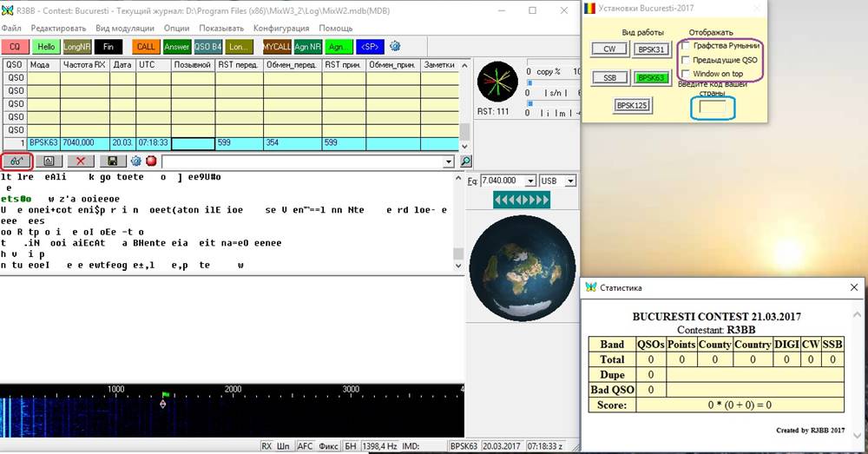Open the Вид модуляции menu
Viewport: 868px width, 454px height.
tap(126, 28)
